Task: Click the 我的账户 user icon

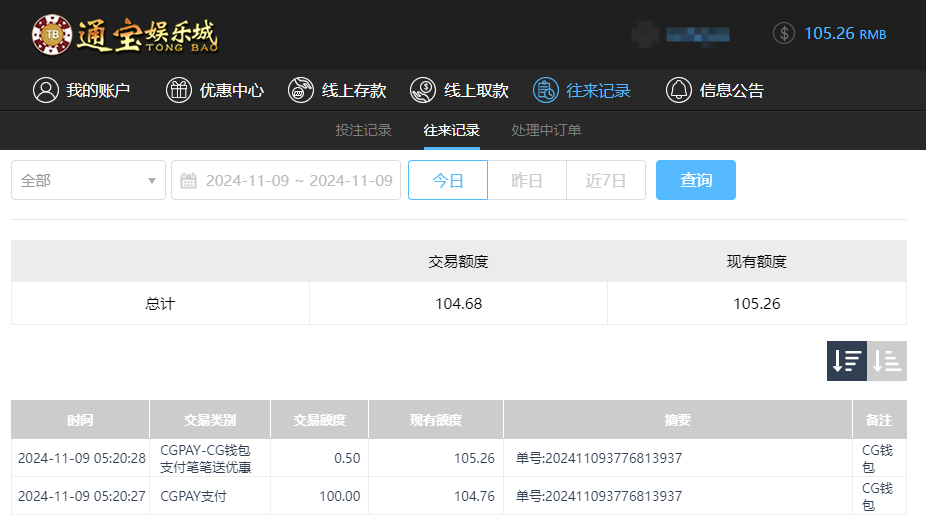Action: click(45, 90)
